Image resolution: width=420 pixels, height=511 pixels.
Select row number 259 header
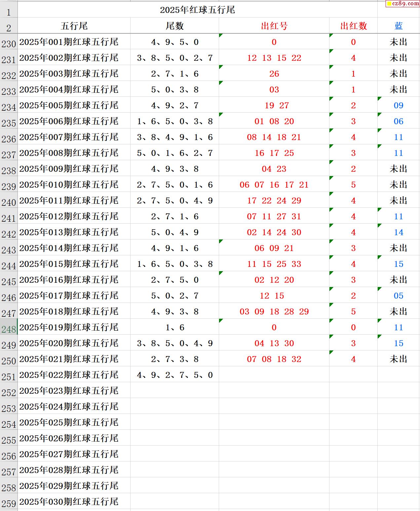[x=9, y=503]
